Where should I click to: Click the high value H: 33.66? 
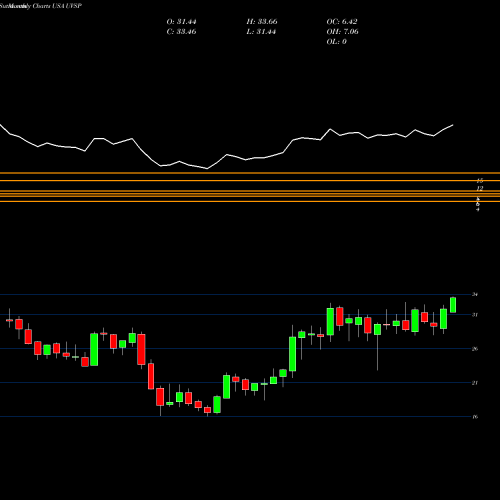click(262, 22)
